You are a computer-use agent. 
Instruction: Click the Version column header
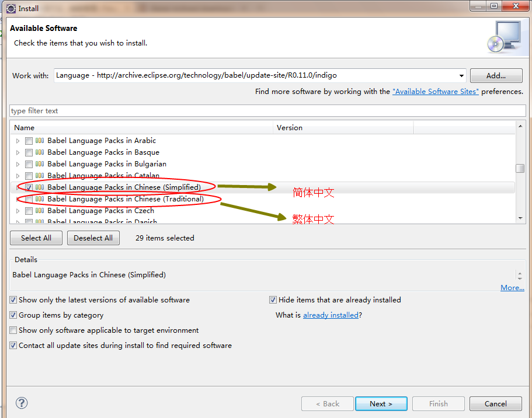tap(343, 128)
